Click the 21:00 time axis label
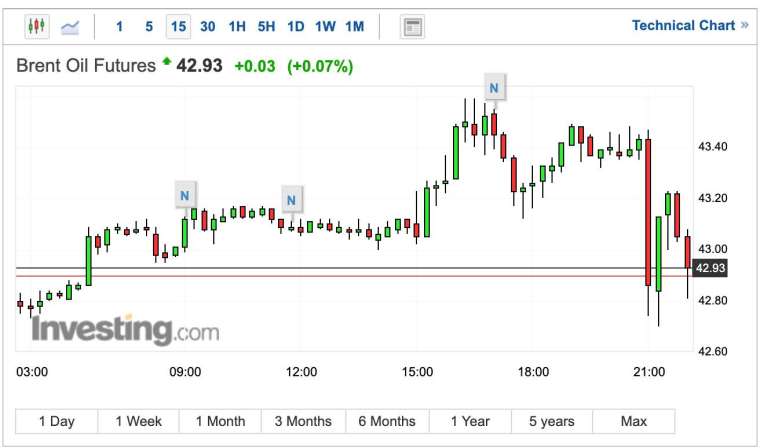 point(649,372)
